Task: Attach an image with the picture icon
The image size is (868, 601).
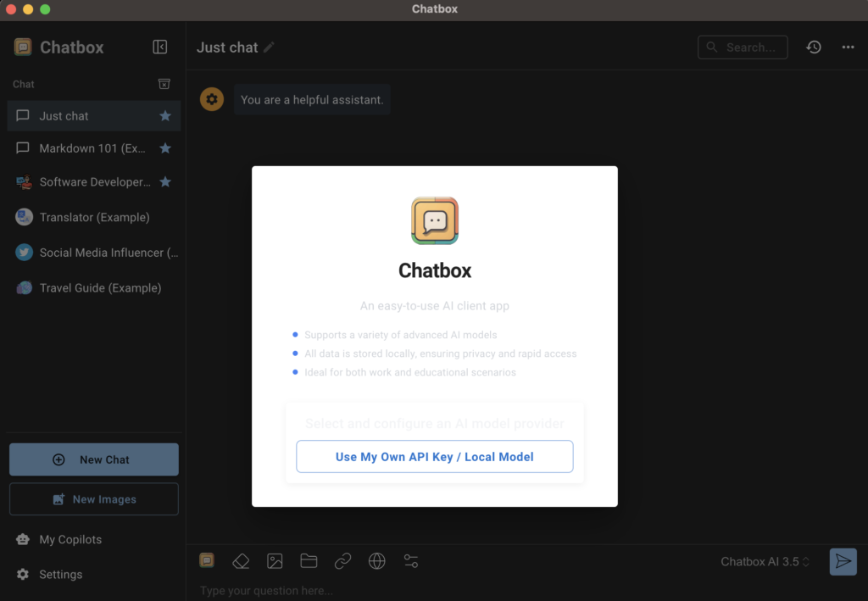Action: point(275,561)
